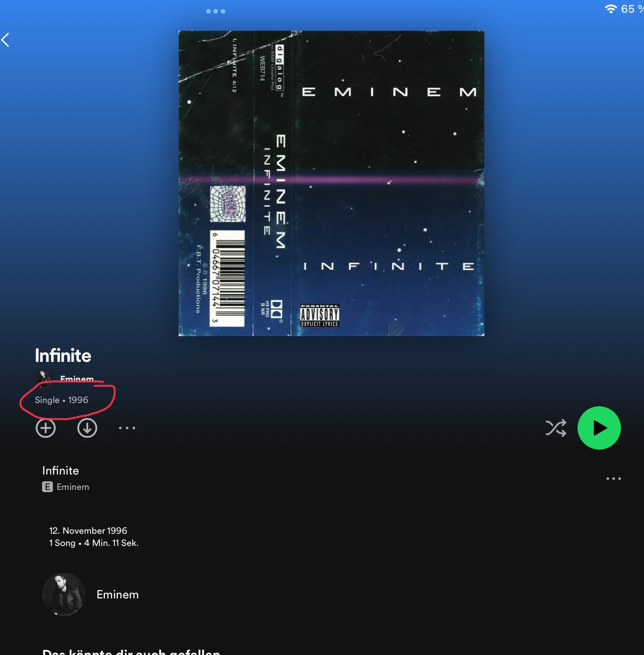
Task: Tap the battery percentage indicator
Action: [x=632, y=9]
